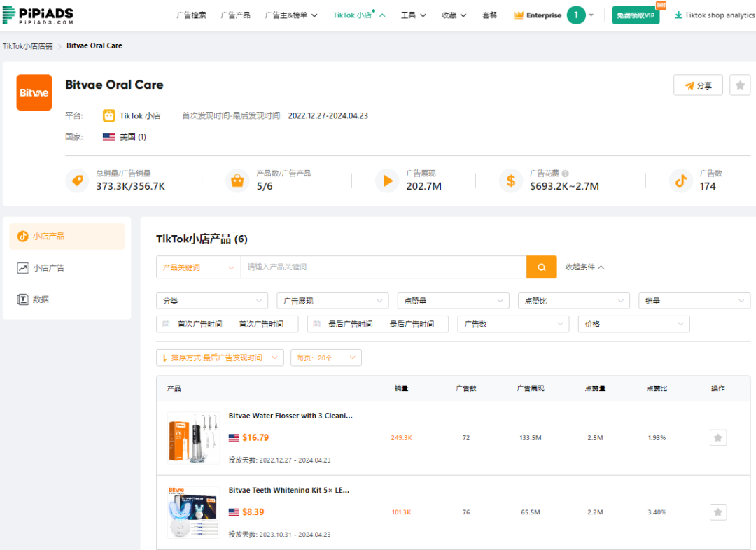Open the 每页: 20个 page size dropdown
The height and width of the screenshot is (550, 756).
click(x=326, y=358)
